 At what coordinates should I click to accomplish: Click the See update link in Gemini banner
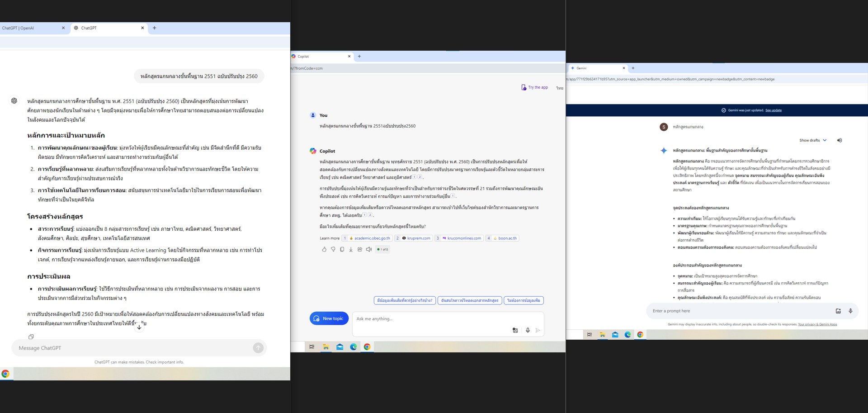click(773, 110)
